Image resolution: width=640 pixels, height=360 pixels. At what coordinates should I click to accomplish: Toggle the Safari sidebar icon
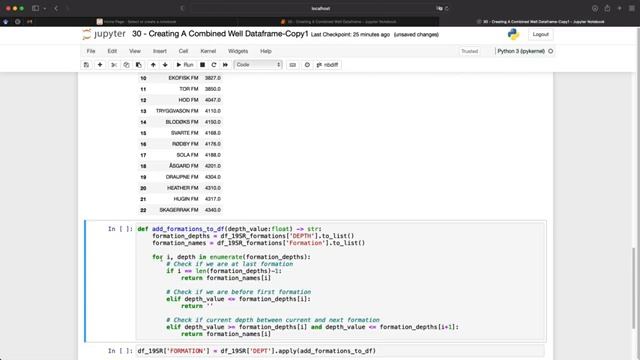36,8
